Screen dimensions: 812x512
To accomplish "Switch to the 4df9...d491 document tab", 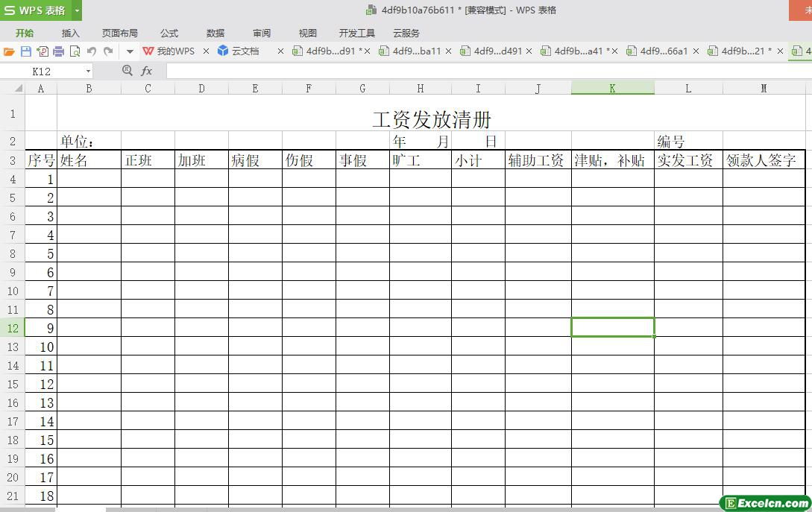I will click(x=491, y=51).
